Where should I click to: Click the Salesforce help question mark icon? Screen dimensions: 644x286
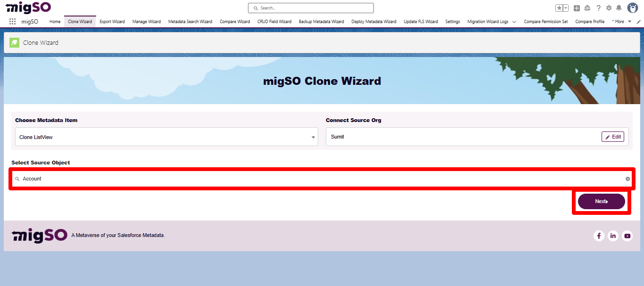tap(598, 8)
